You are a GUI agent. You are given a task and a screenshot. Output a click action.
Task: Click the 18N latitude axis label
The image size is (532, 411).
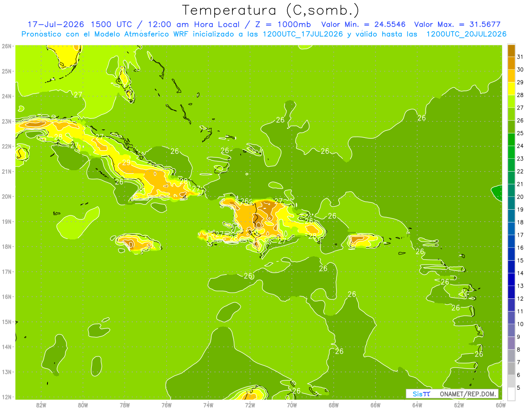click(7, 247)
